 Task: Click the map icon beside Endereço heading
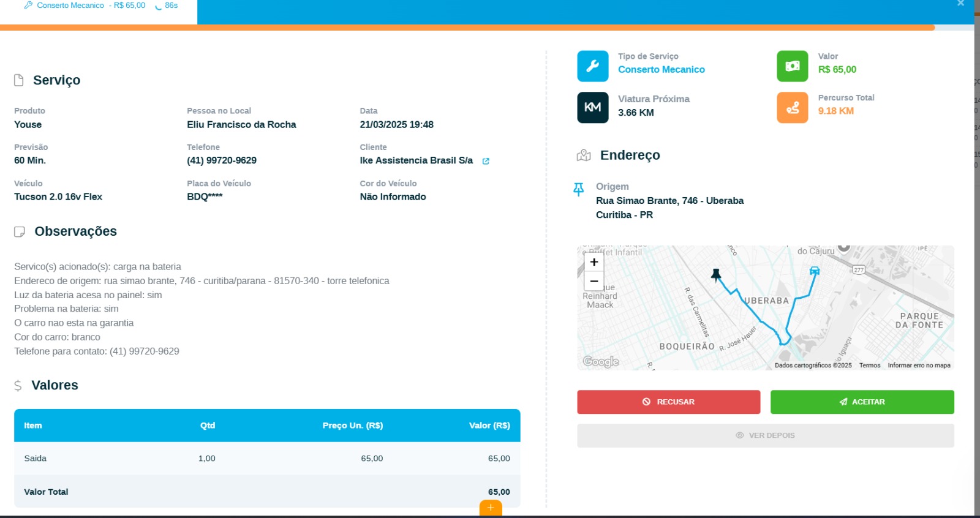tap(584, 156)
